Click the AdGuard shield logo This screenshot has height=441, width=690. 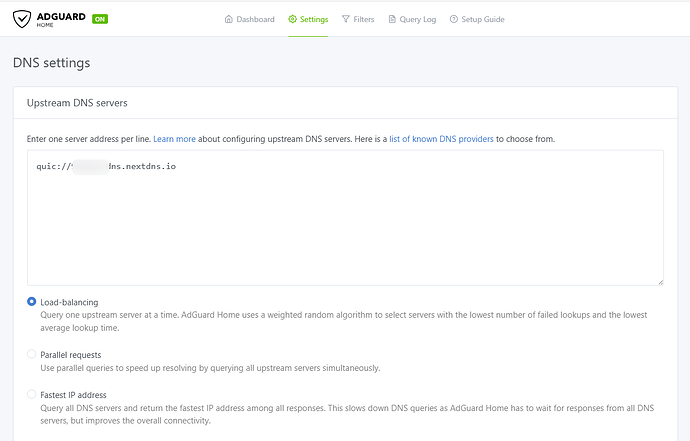22,19
